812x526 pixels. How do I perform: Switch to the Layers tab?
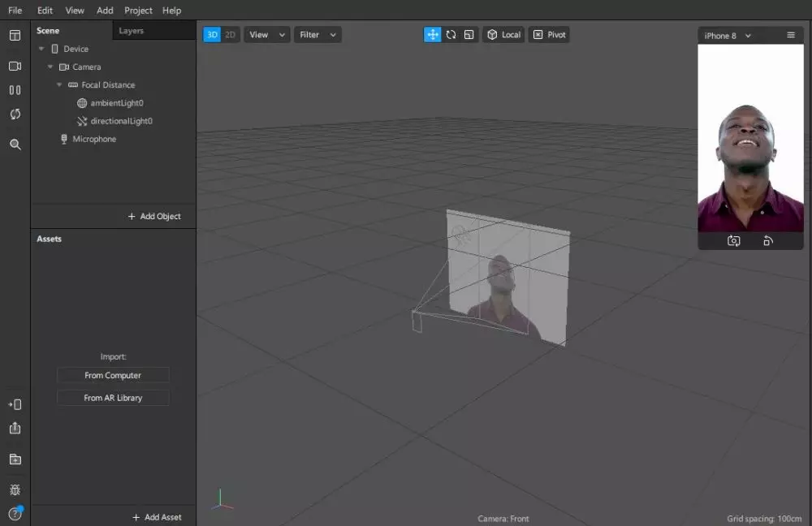click(131, 31)
